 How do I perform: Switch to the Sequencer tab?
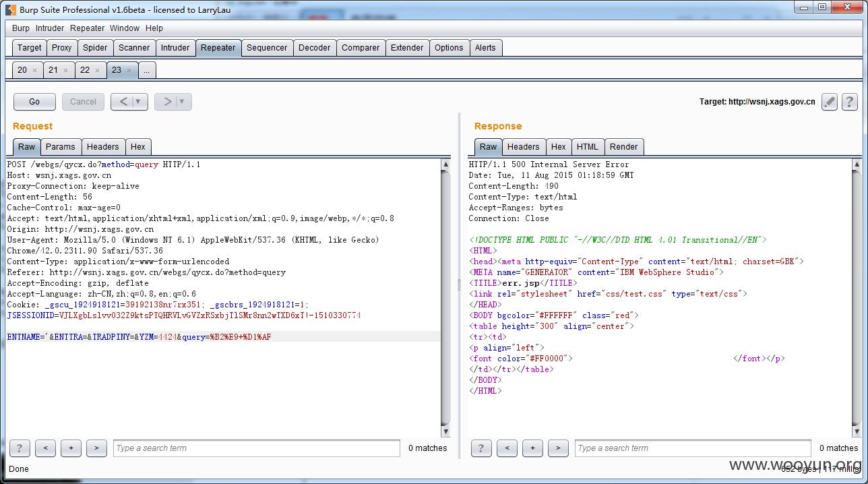267,48
